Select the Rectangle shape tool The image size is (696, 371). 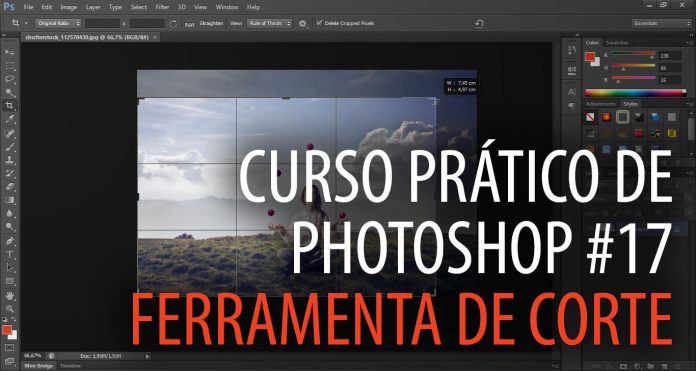(9, 281)
